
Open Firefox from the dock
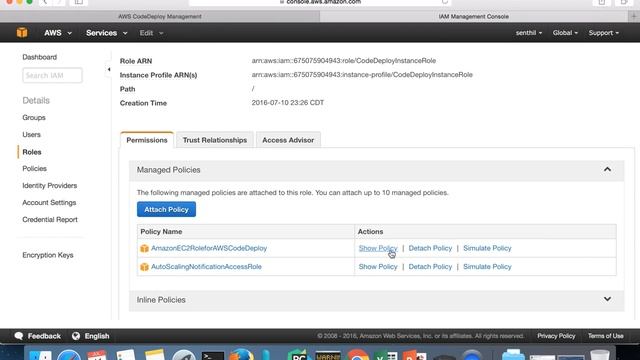pyautogui.click(x=241, y=355)
